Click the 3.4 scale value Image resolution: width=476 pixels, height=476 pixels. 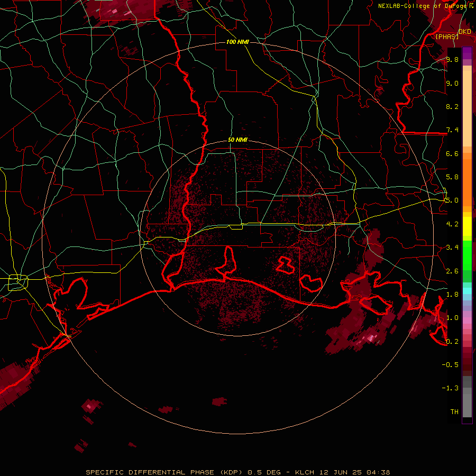coord(452,248)
